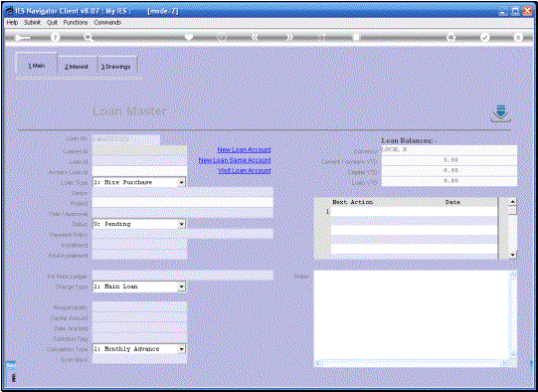Open the Calculation Type dropdown showing Monthly Advance
538x392 pixels.
139,349
